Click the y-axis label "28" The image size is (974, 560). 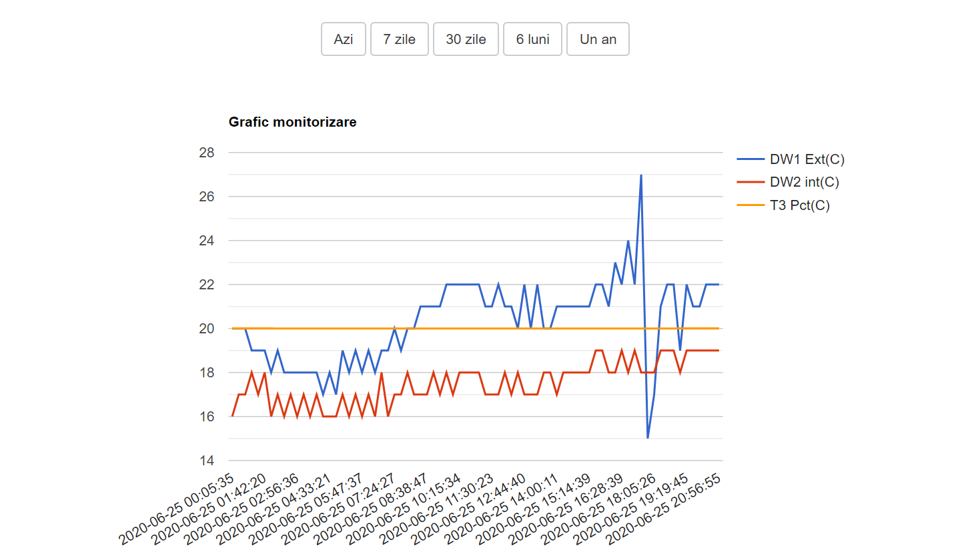tap(207, 153)
